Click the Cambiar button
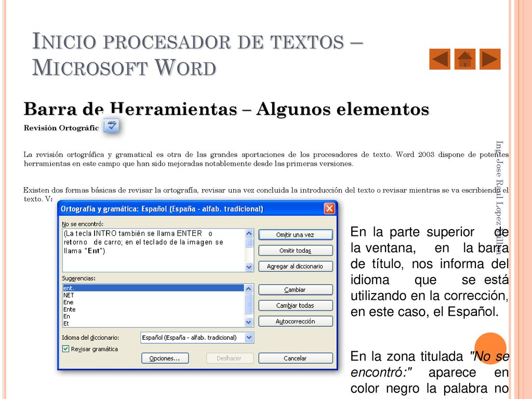532x399 pixels. pos(295,290)
